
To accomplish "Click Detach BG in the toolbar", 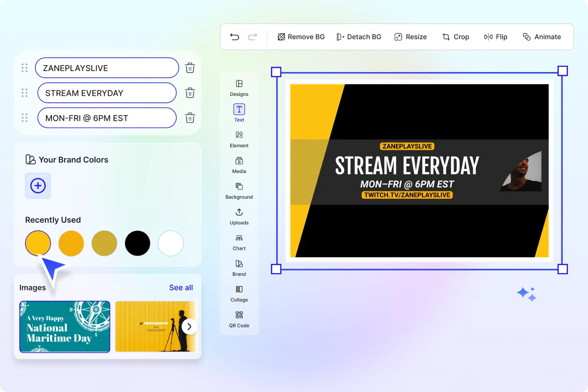I will (359, 36).
